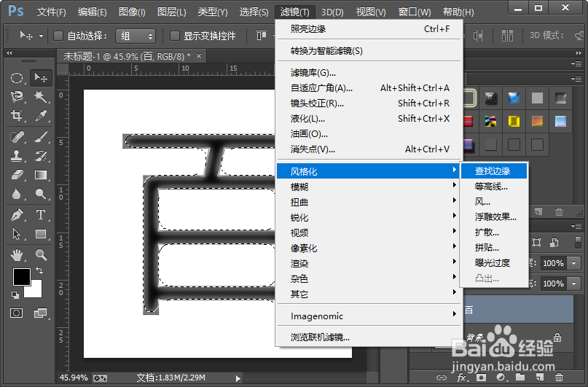588x387 pixels.
Task: Select the History Brush tool
Action: coord(41,156)
